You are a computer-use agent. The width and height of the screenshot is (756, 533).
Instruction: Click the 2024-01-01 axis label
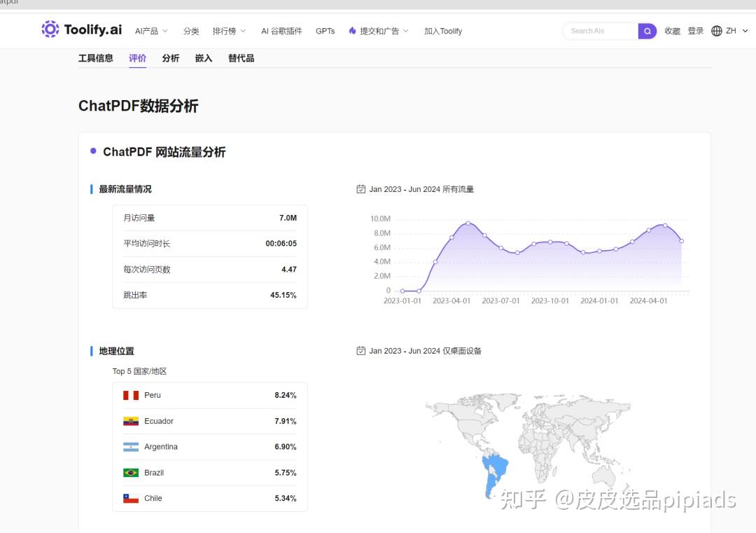(599, 301)
